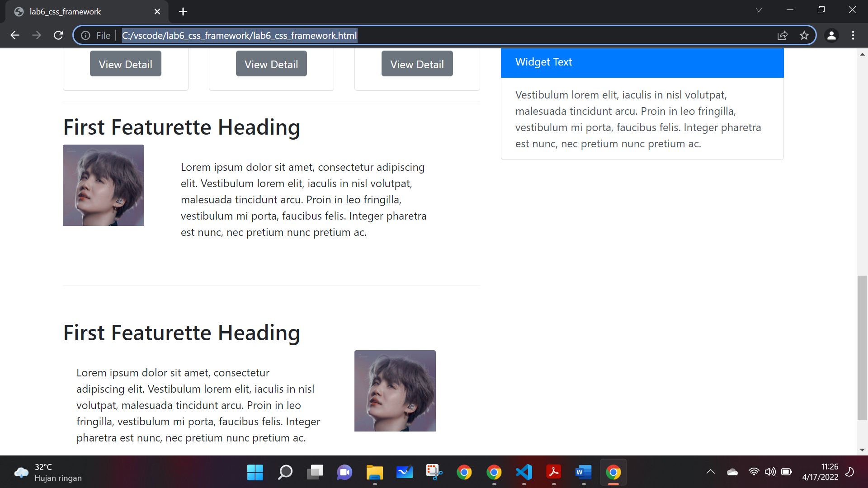The image size is (868, 488).
Task: Click the Chrome profile avatar
Action: [x=832, y=35]
